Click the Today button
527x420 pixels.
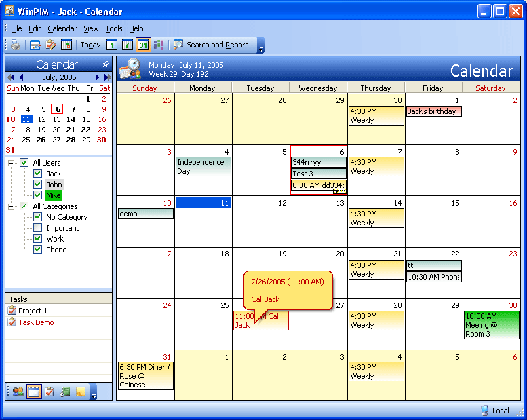click(x=90, y=45)
